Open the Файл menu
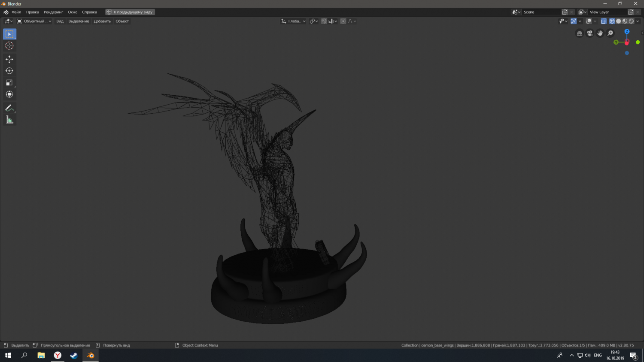The image size is (644, 362). pyautogui.click(x=16, y=12)
